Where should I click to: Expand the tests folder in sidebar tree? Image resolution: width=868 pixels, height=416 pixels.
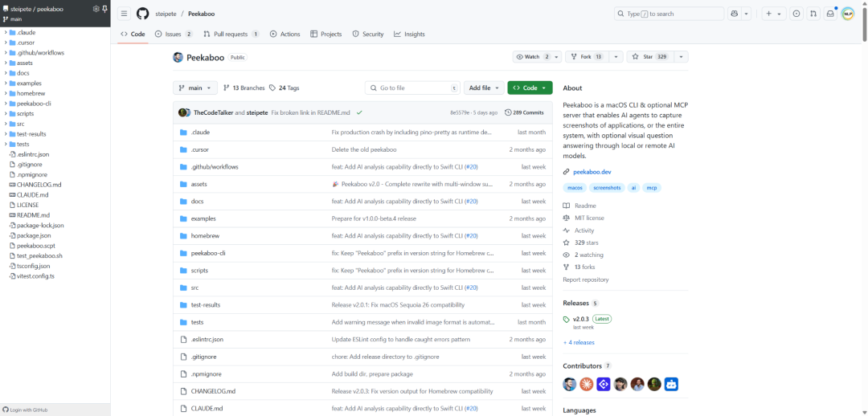pos(6,145)
